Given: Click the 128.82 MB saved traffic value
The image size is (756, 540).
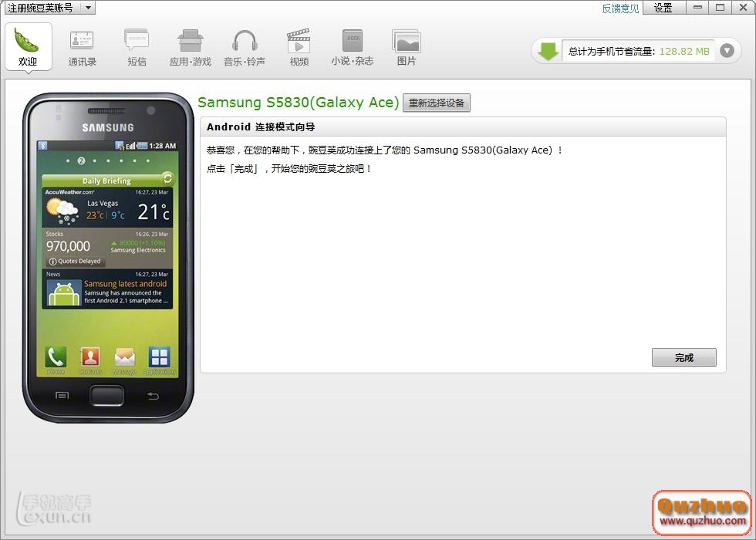Looking at the screenshot, I should 684,51.
